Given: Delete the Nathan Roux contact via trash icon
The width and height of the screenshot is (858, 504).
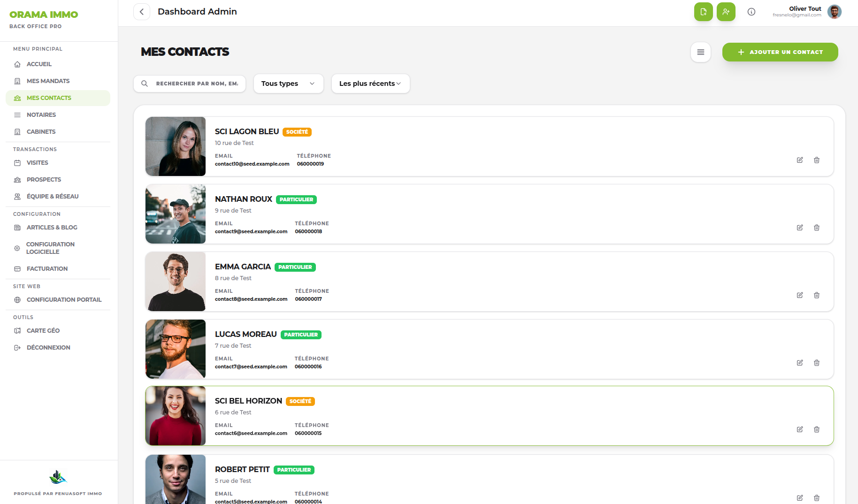Looking at the screenshot, I should [x=817, y=228].
